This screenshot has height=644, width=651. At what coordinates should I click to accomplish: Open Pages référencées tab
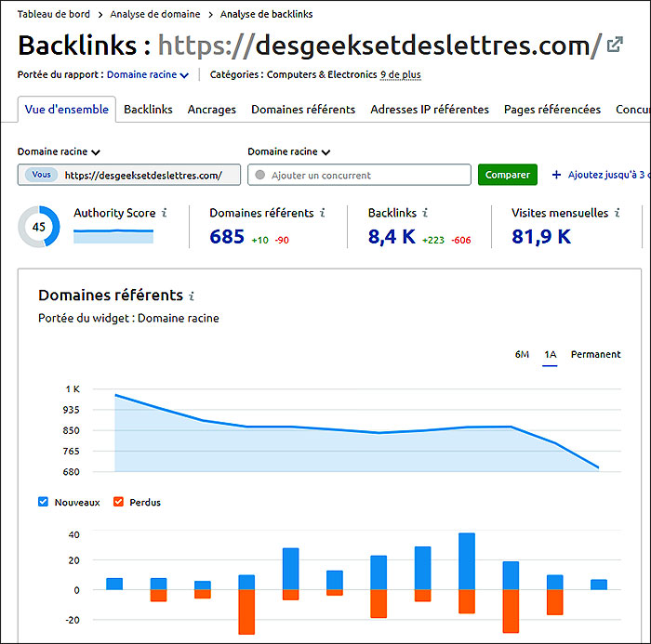(x=552, y=110)
